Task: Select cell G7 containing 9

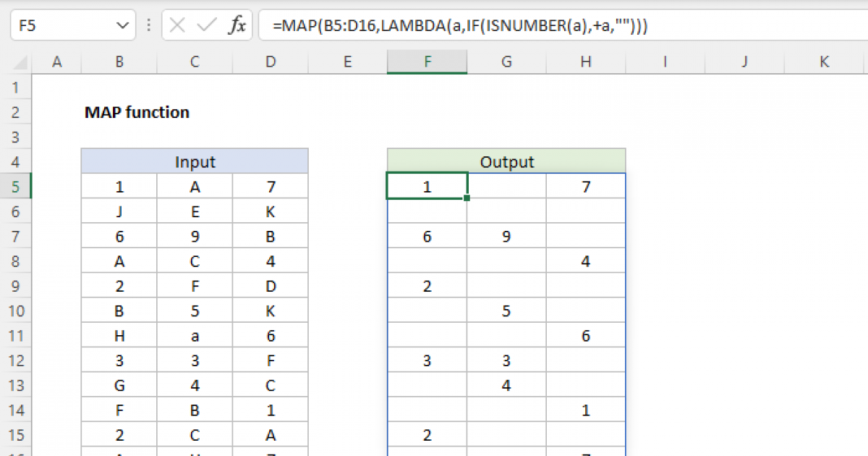Action: tap(506, 236)
